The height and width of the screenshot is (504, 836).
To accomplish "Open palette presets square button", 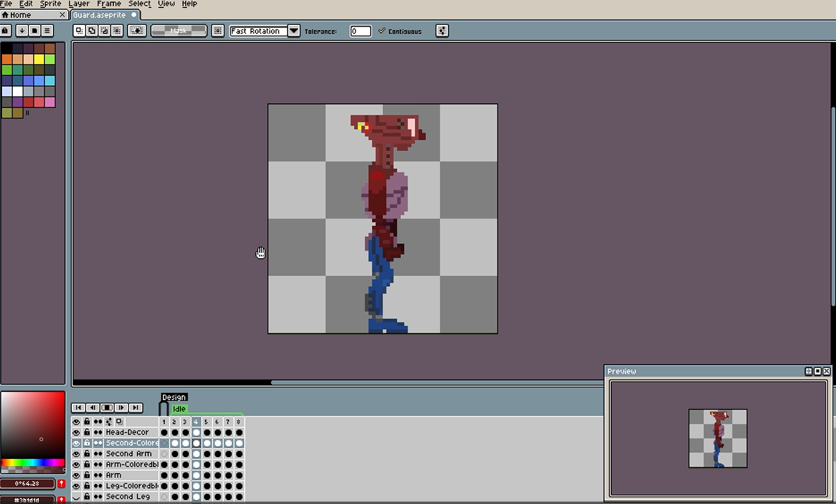I will pyautogui.click(x=34, y=30).
